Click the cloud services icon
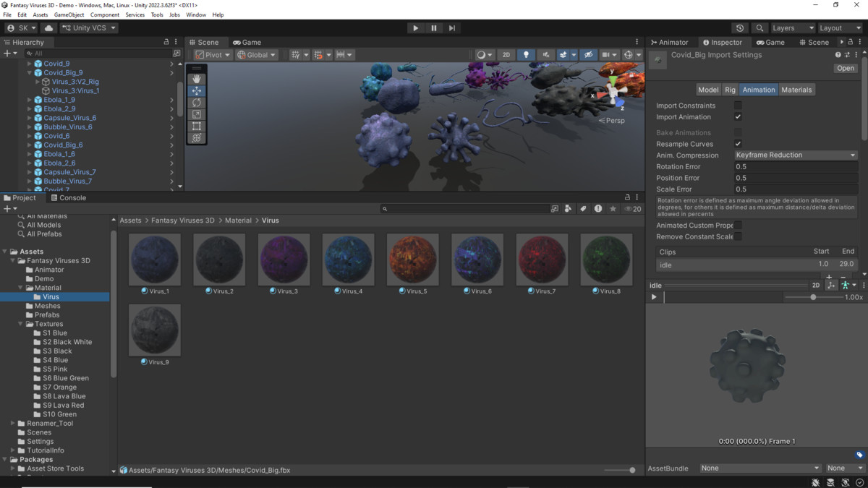Screen dimensions: 868x488 coord(49,28)
